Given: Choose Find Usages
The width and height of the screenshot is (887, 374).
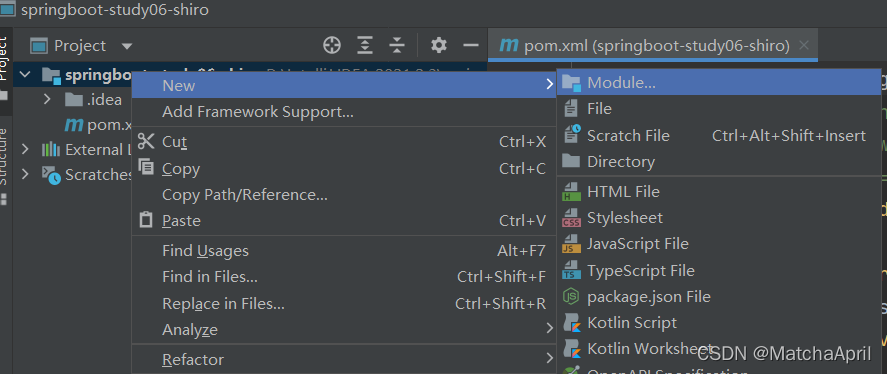Looking at the screenshot, I should pos(344,251).
